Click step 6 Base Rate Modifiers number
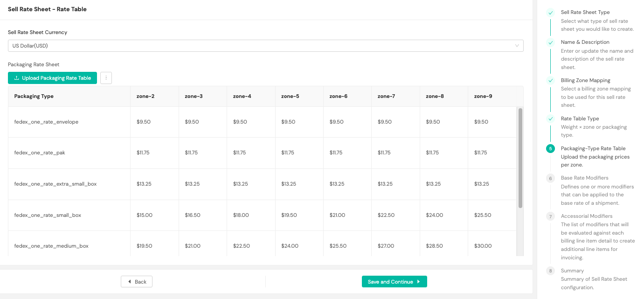Image resolution: width=644 pixels, height=299 pixels. [550, 178]
